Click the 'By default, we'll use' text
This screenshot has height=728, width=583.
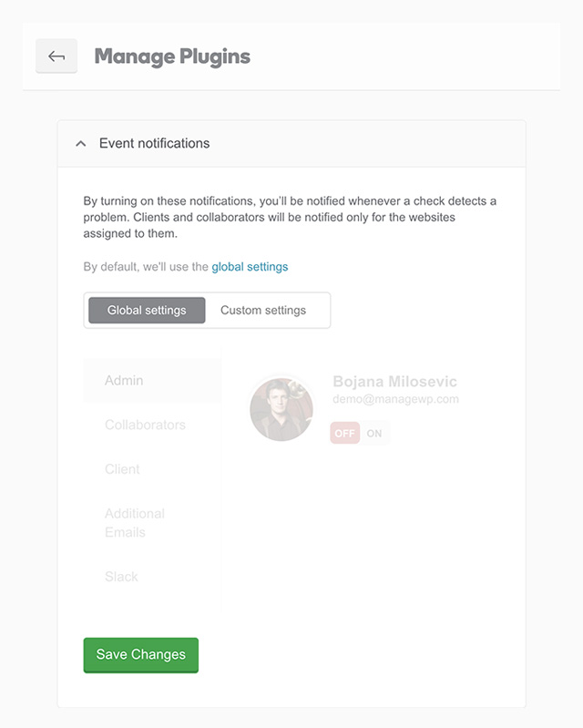pos(146,267)
